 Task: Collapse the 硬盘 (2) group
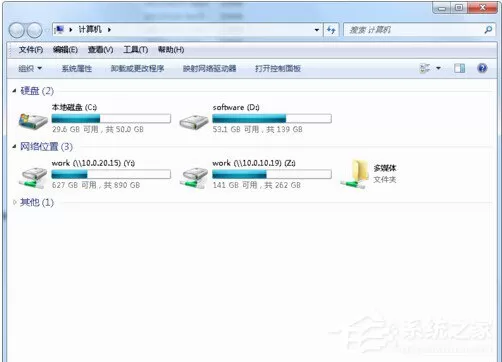[x=14, y=91]
